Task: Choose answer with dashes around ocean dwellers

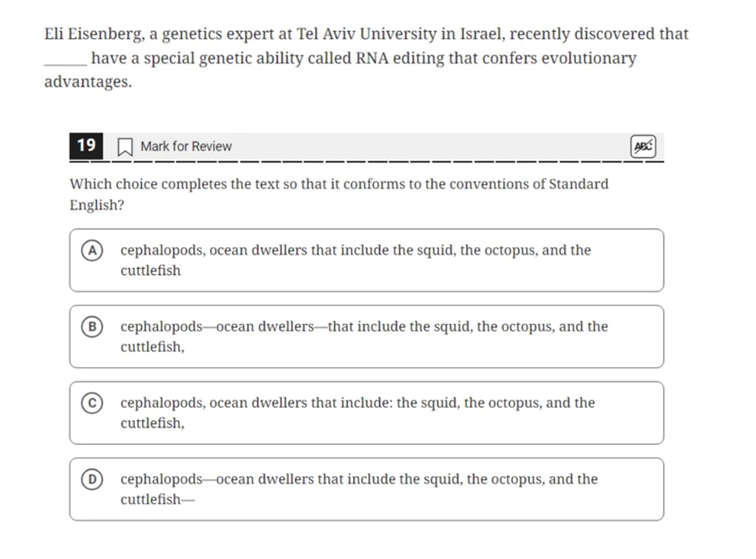Action: click(x=366, y=337)
